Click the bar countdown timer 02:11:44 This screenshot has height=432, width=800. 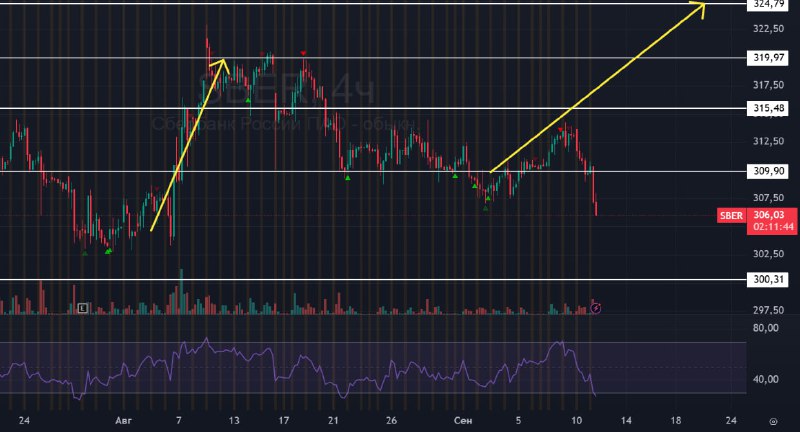(x=773, y=227)
